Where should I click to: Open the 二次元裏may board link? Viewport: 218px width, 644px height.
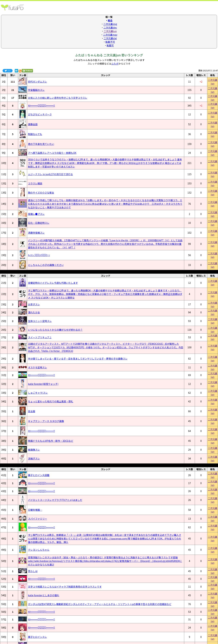(110, 35)
